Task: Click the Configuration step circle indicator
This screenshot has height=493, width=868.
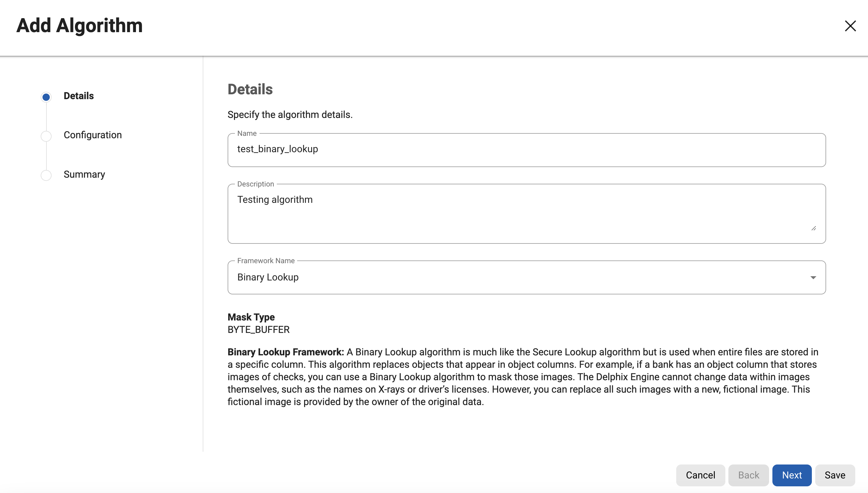Action: 46,136
